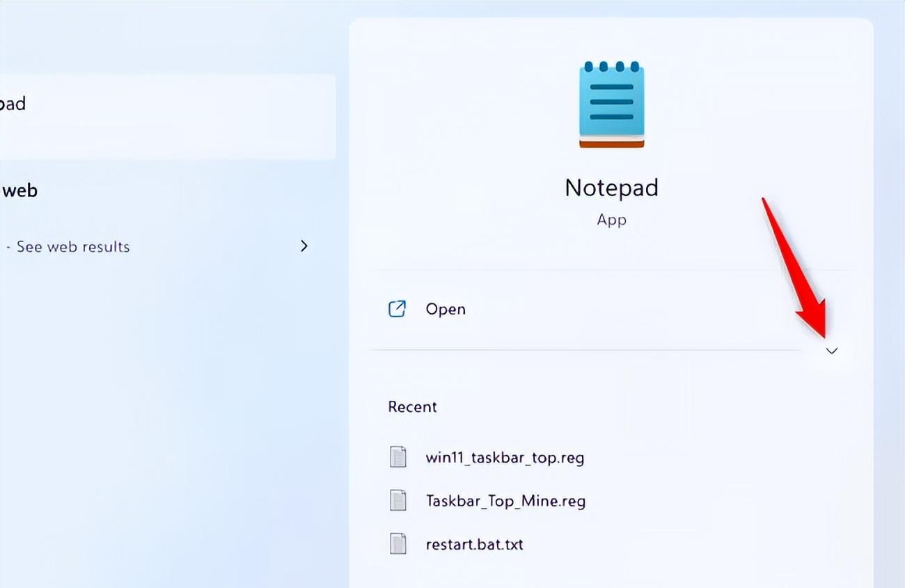Image resolution: width=905 pixels, height=588 pixels.
Task: Click the file icon beside win11_taskbar_top.reg
Action: pos(398,457)
